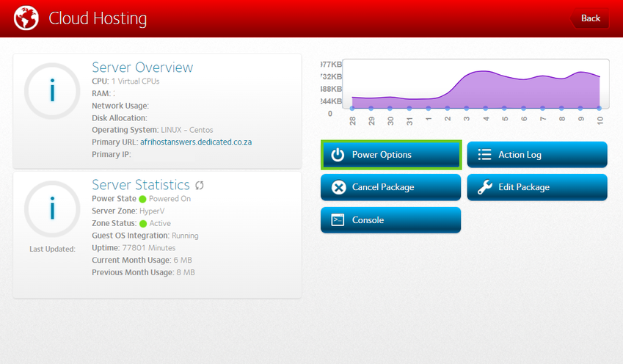This screenshot has height=364, width=623.
Task: Click the Server Statistics info icon
Action: coord(52,209)
